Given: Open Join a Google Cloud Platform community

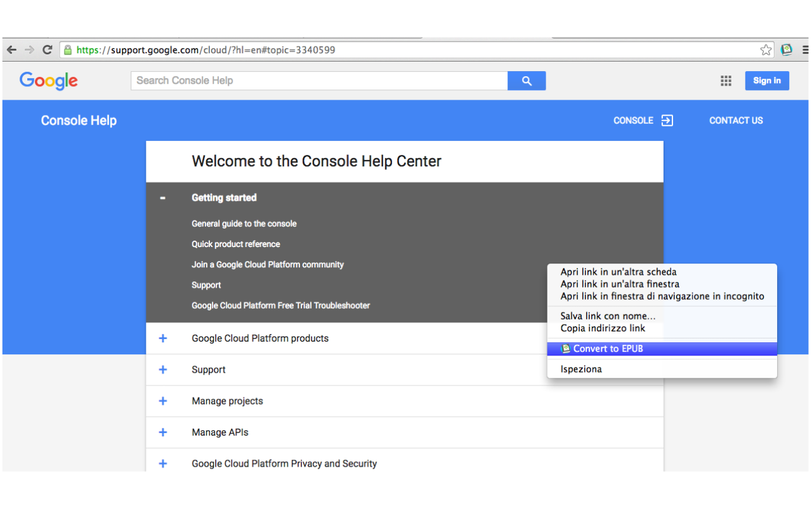Looking at the screenshot, I should pyautogui.click(x=268, y=265).
